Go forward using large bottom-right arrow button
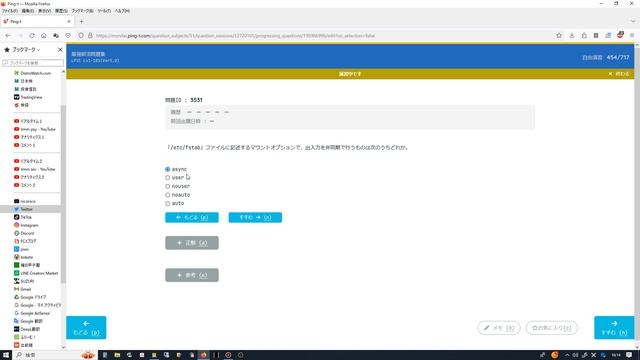 point(614,327)
